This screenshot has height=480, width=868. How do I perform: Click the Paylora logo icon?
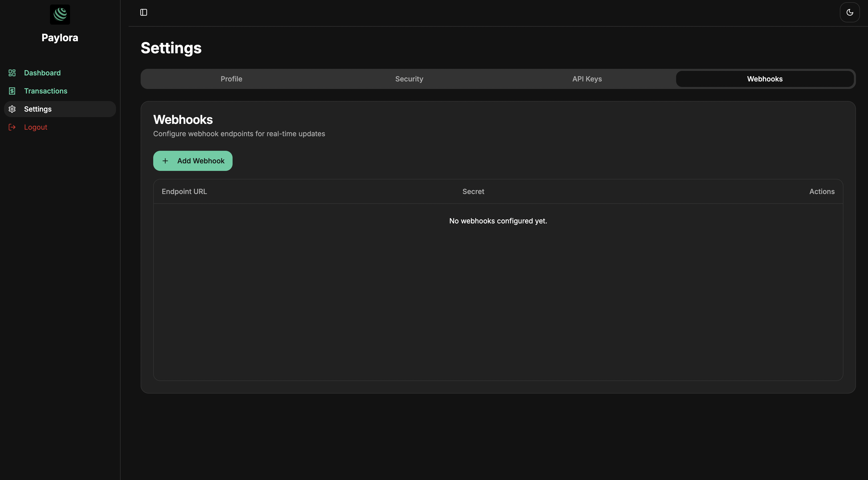coord(60,14)
